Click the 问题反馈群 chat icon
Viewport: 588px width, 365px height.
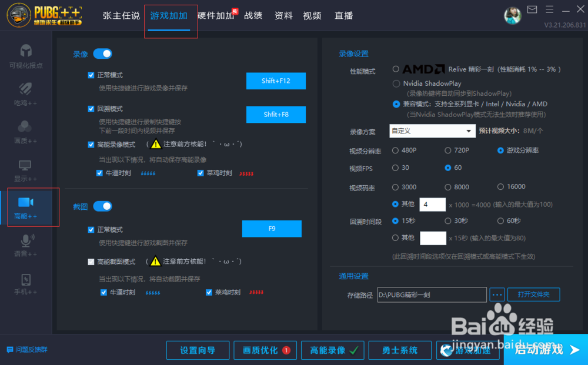10,350
